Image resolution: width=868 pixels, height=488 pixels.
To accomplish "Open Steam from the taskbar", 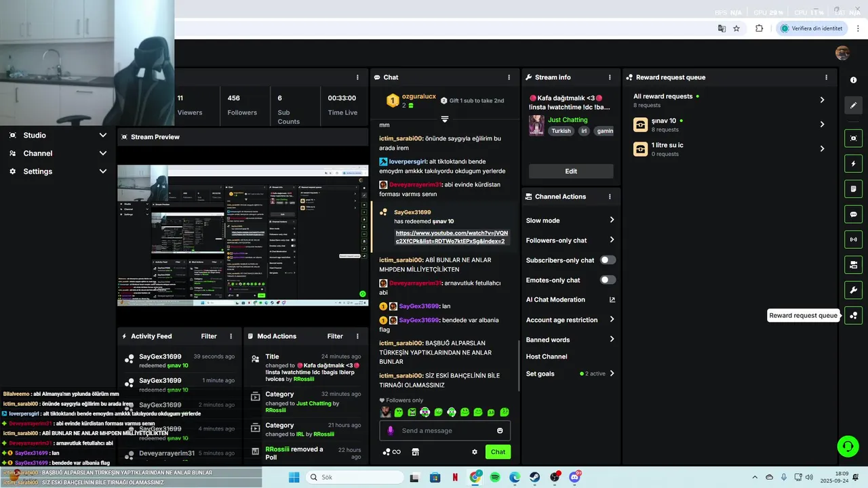I will pyautogui.click(x=535, y=477).
